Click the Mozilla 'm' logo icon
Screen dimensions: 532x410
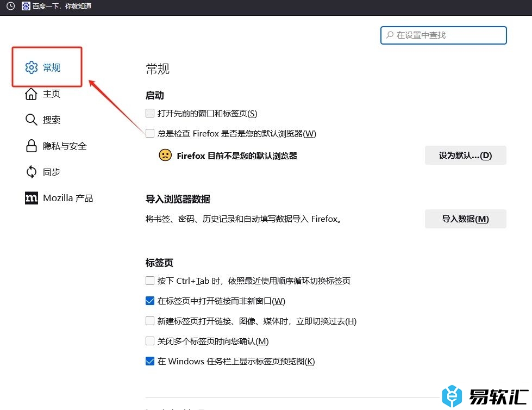coord(31,198)
